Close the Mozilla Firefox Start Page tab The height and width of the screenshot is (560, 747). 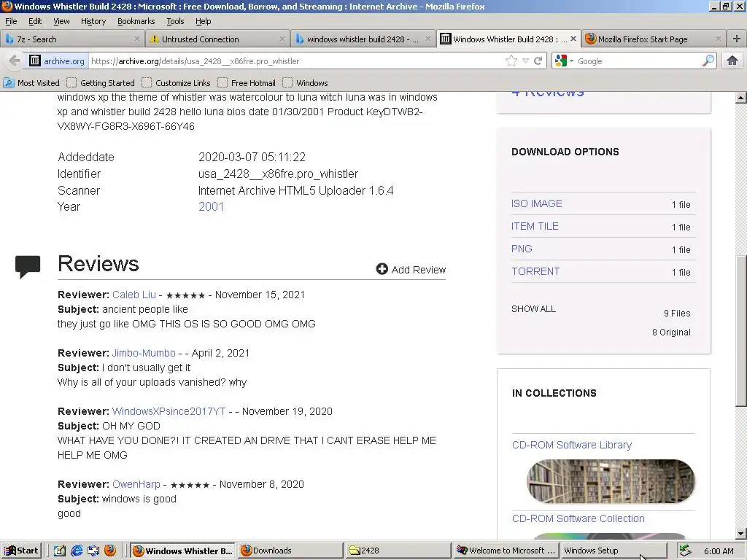coord(719,39)
